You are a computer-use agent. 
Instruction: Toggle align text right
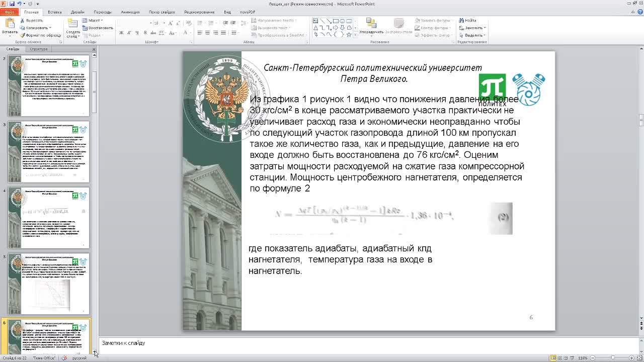(x=216, y=33)
